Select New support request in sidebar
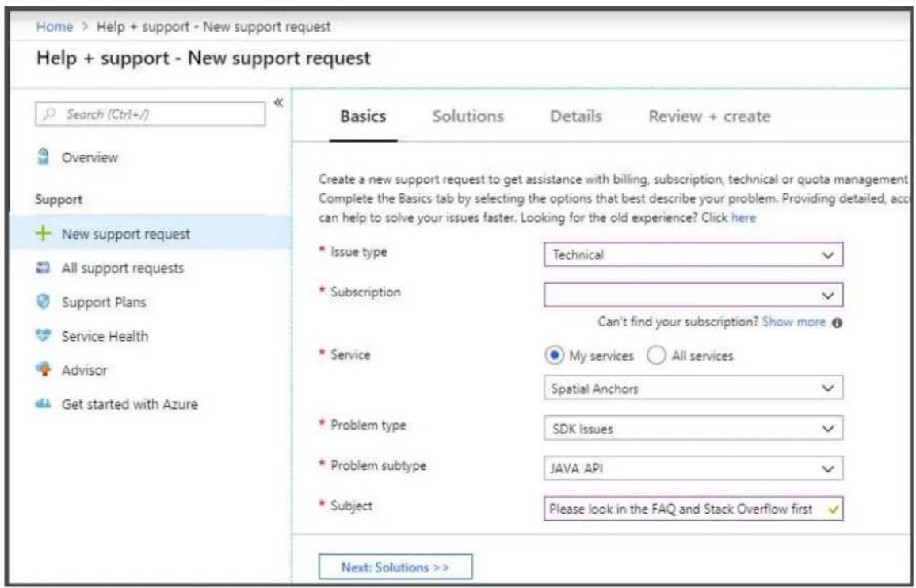This screenshot has width=916, height=588. coord(150,234)
